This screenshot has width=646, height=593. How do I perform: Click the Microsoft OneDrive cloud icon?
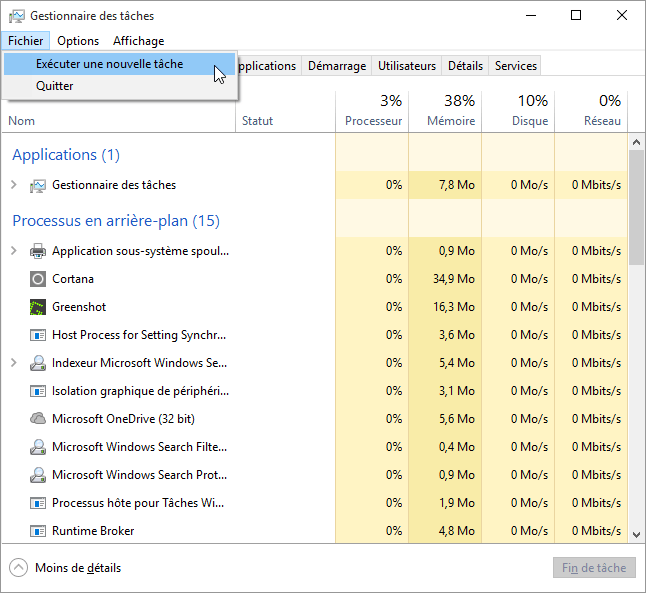pyautogui.click(x=38, y=419)
